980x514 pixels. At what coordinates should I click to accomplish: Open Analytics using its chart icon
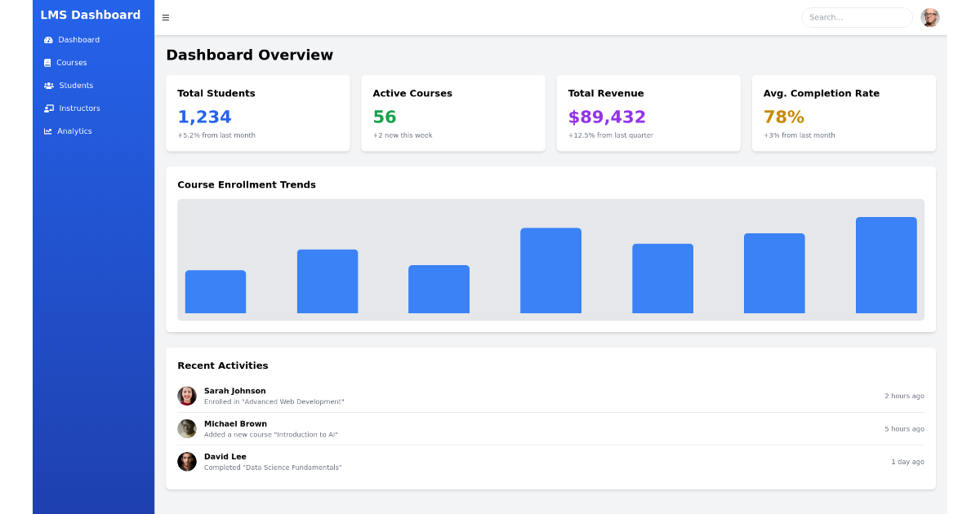pyautogui.click(x=47, y=131)
